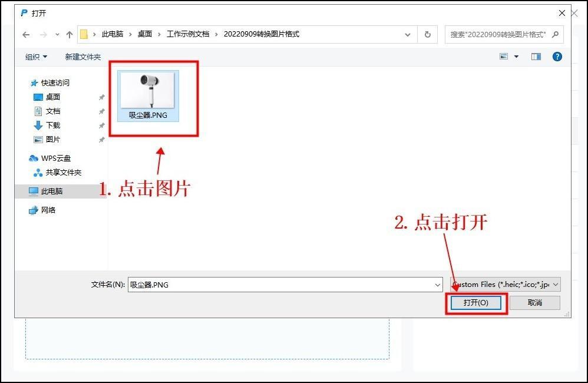Expand the file type filter dropdown
Viewport: 588px width, 383px height.
[x=555, y=285]
